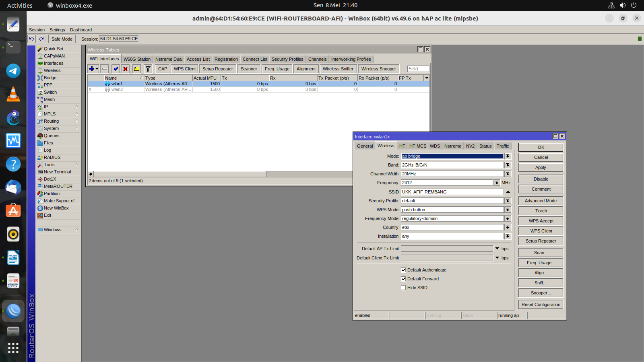Open the Security Profile dropdown arrow
This screenshot has width=644, height=362.
tap(508, 201)
